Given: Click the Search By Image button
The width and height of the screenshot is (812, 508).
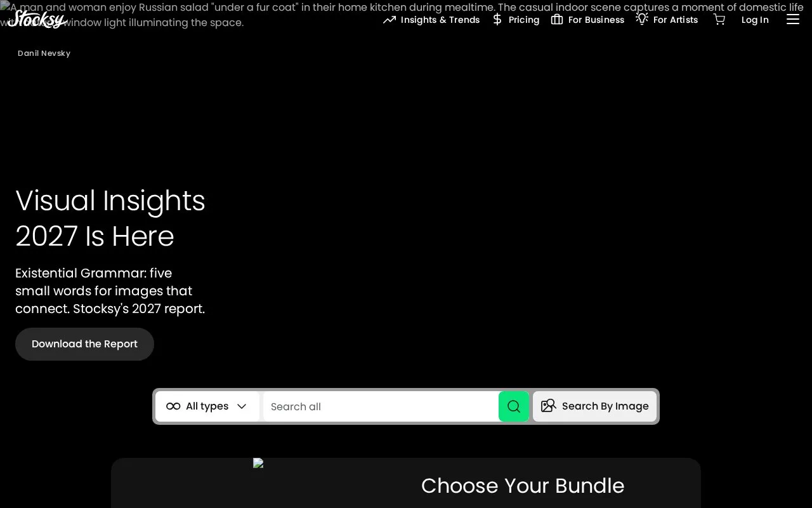Looking at the screenshot, I should [x=595, y=406].
